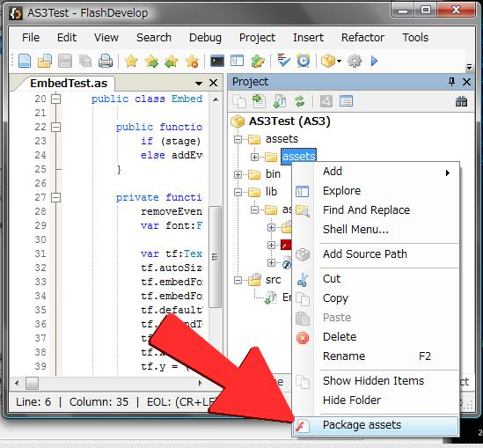Refresh the project tree with green arrows icon

300,101
